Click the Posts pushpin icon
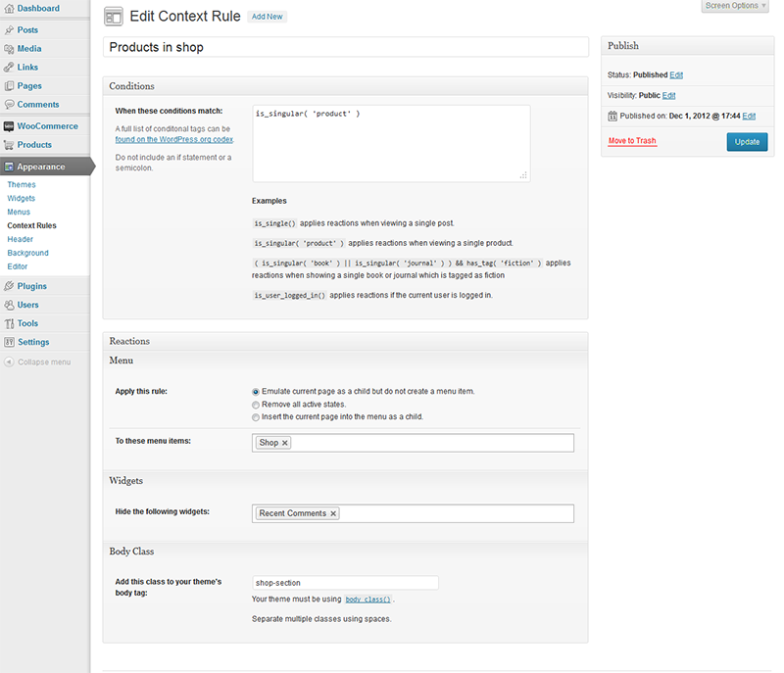Screen dimensions: 784x673 pyautogui.click(x=9, y=30)
